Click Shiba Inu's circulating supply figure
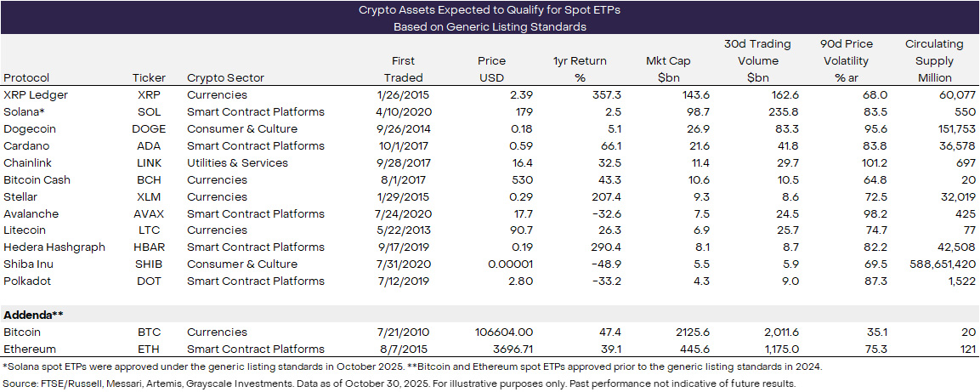 (933, 264)
